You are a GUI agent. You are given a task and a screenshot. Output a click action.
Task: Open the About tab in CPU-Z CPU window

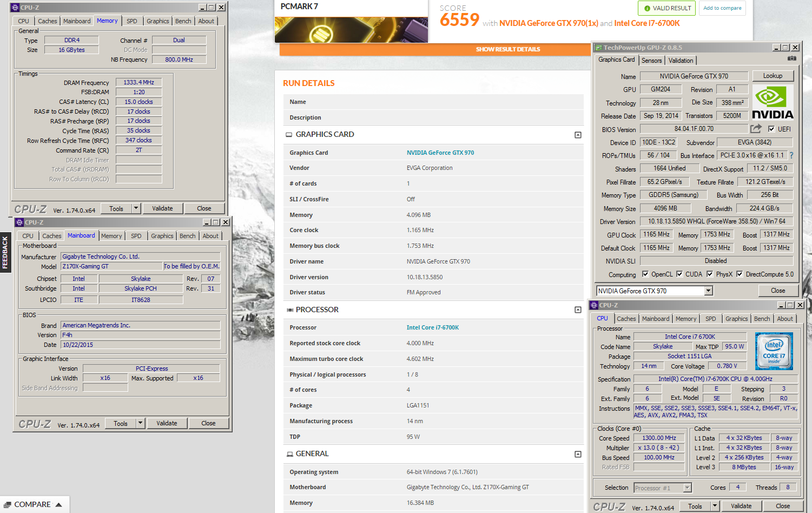[x=785, y=319]
